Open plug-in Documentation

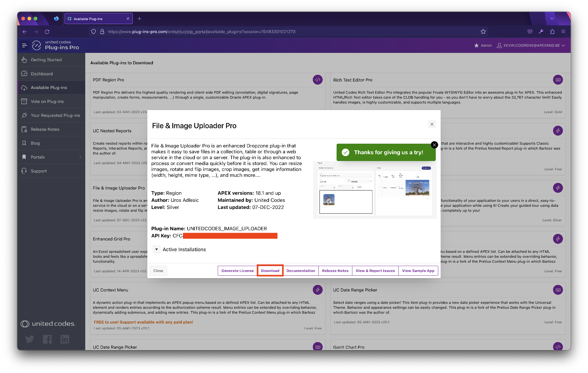[x=301, y=271]
